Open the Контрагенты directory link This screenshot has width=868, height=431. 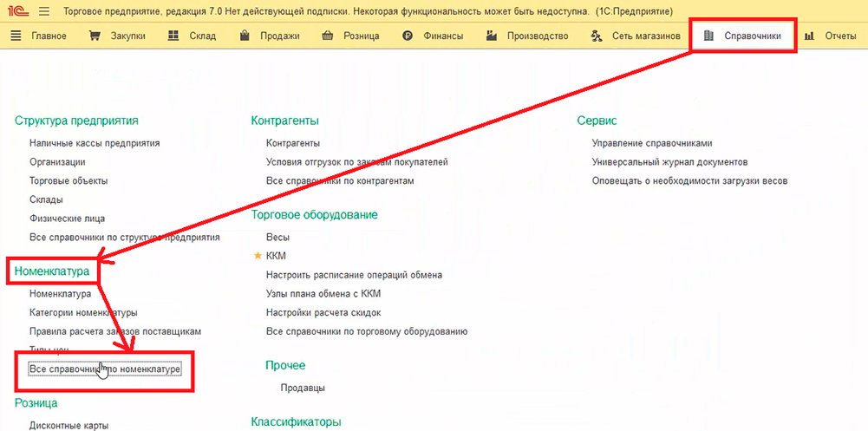(x=293, y=143)
